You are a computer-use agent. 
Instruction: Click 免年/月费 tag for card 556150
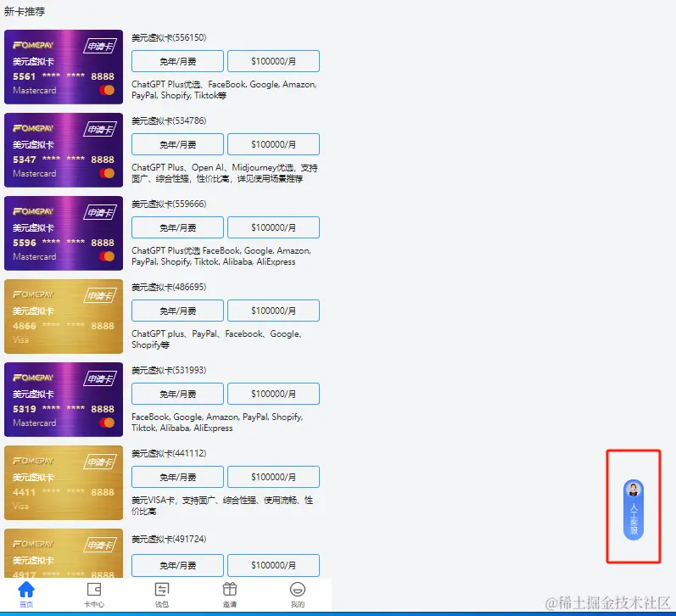(x=177, y=61)
